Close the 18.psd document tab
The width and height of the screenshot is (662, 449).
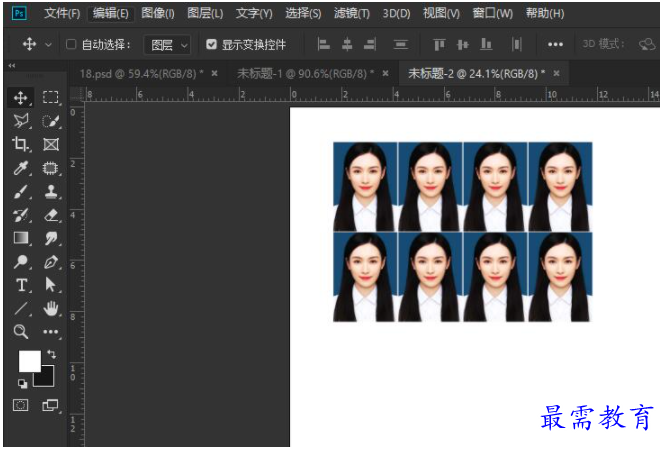click(x=214, y=73)
